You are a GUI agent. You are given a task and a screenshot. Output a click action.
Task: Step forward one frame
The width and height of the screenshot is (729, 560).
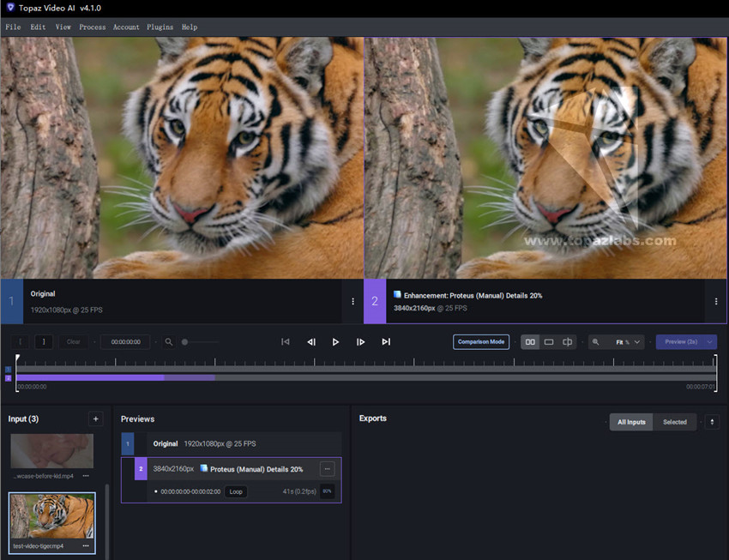tap(360, 341)
